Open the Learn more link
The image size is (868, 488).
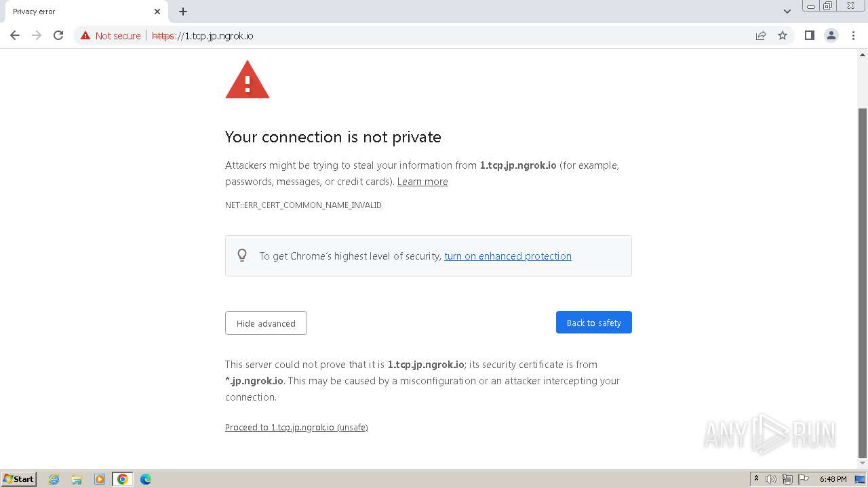click(x=422, y=182)
